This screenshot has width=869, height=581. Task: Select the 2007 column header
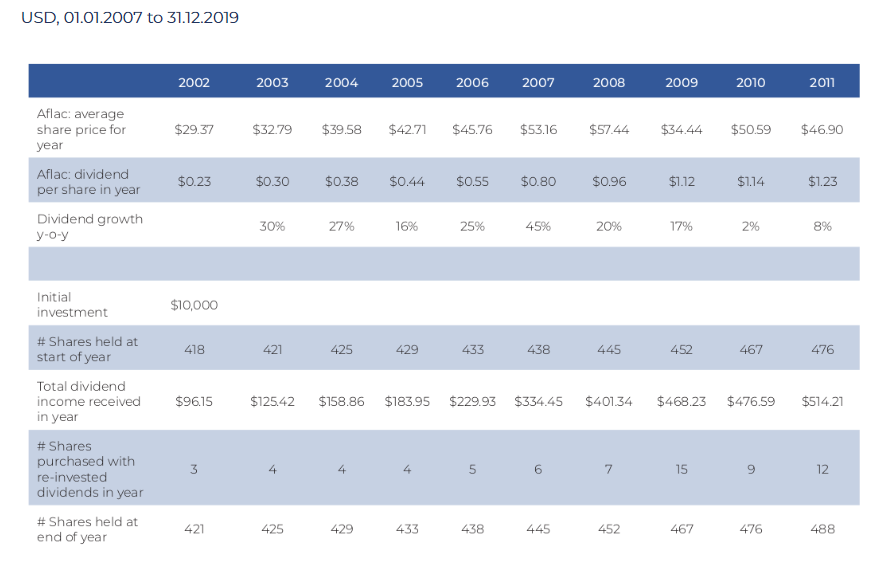point(538,83)
